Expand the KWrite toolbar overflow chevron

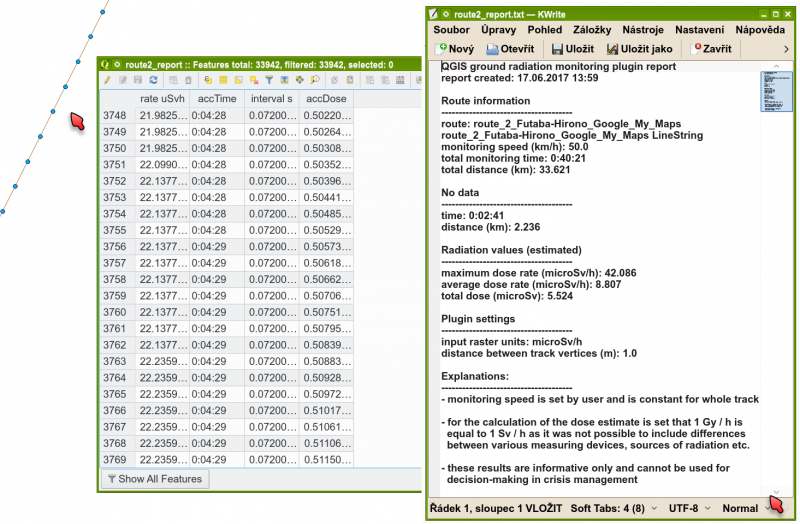coord(786,48)
